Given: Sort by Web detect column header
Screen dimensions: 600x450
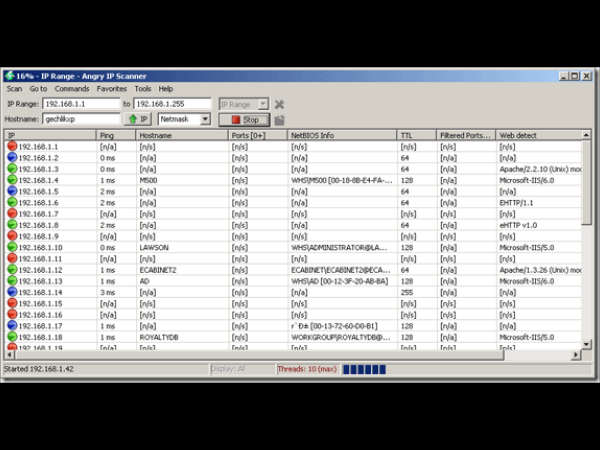Looking at the screenshot, I should tap(538, 135).
